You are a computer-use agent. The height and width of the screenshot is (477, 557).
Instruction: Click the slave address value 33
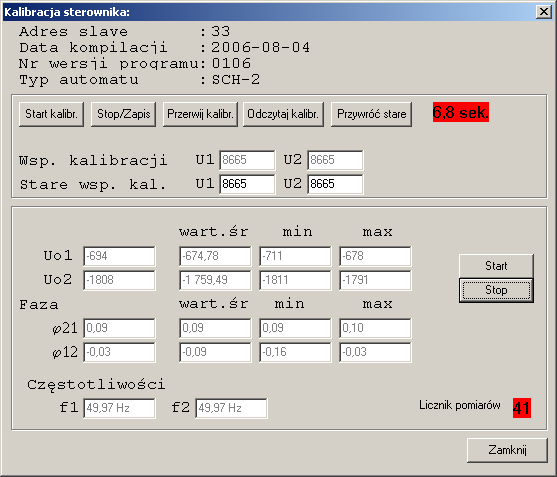[221, 32]
